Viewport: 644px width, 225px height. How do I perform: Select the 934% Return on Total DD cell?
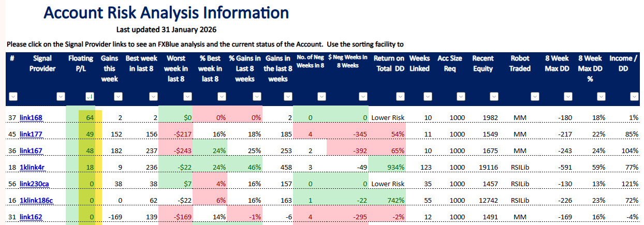[x=393, y=167]
